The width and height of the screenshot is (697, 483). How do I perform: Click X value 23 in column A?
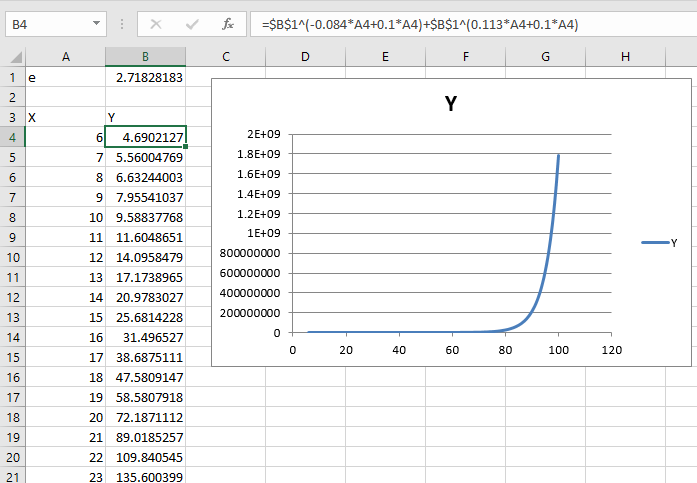[66, 476]
